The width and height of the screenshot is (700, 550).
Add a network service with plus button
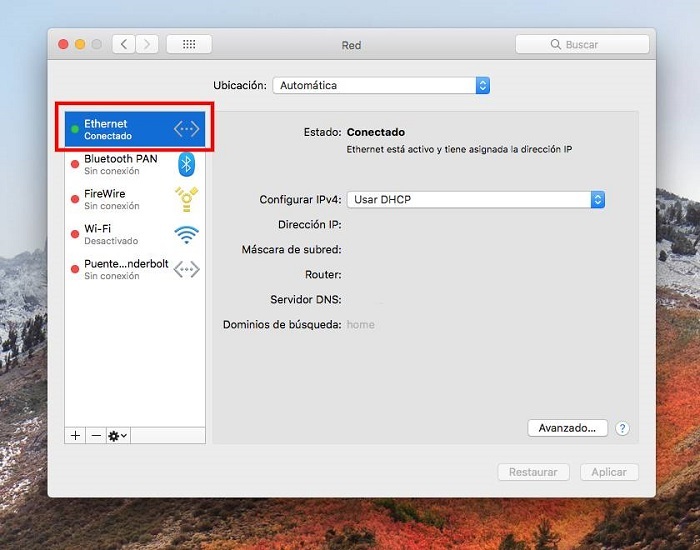pyautogui.click(x=75, y=436)
